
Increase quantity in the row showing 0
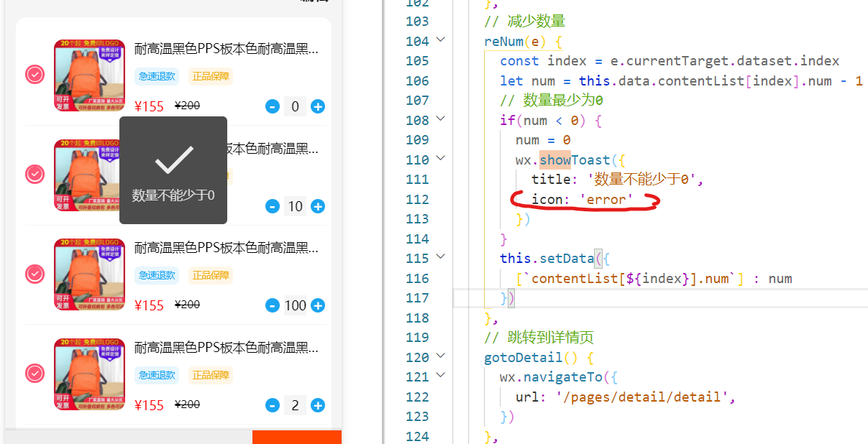coord(318,107)
